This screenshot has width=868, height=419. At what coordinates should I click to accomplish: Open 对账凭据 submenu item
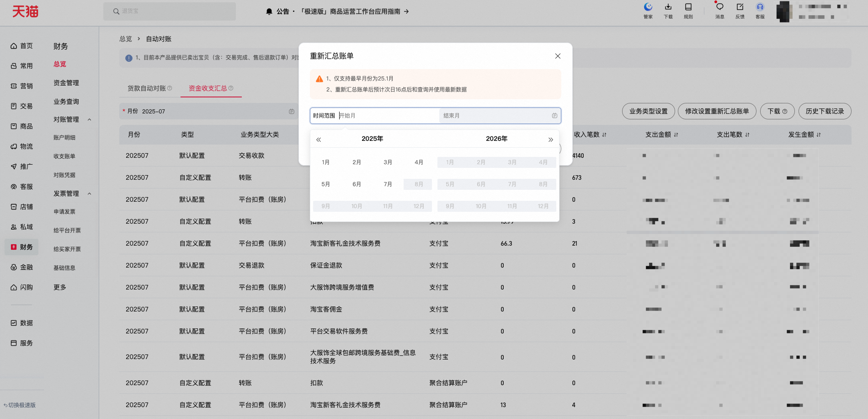[64, 175]
